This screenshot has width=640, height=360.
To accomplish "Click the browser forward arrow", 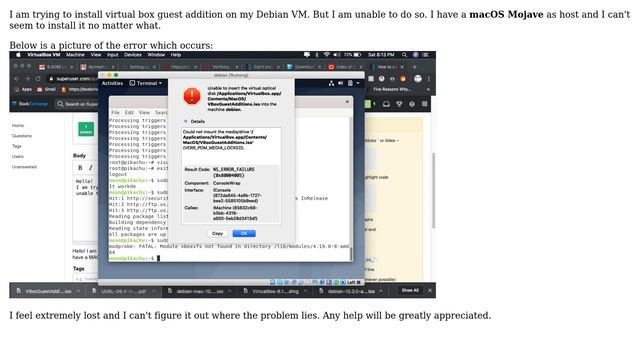I will 27,79.
